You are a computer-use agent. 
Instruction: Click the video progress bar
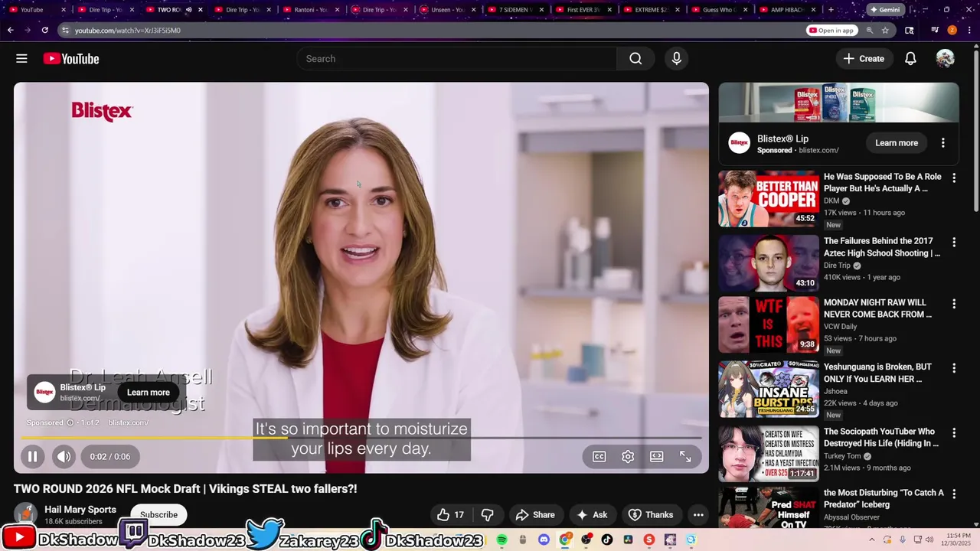click(x=361, y=438)
